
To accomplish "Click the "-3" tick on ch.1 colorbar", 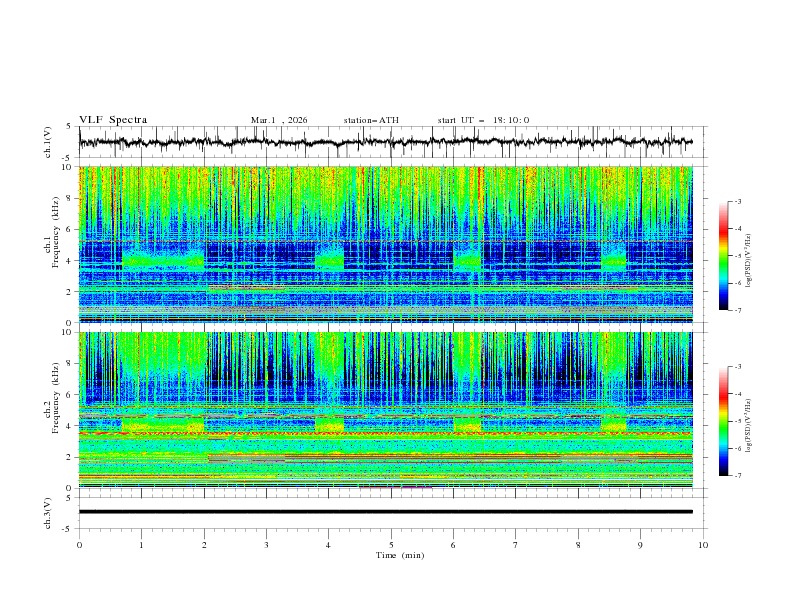I will click(x=737, y=201).
